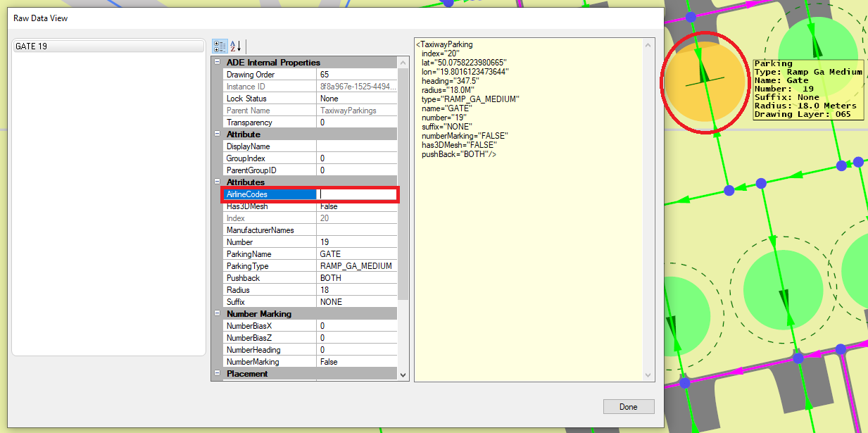Click the property grid scrollbar down arrow
Image resolution: width=868 pixels, height=433 pixels.
(x=402, y=375)
